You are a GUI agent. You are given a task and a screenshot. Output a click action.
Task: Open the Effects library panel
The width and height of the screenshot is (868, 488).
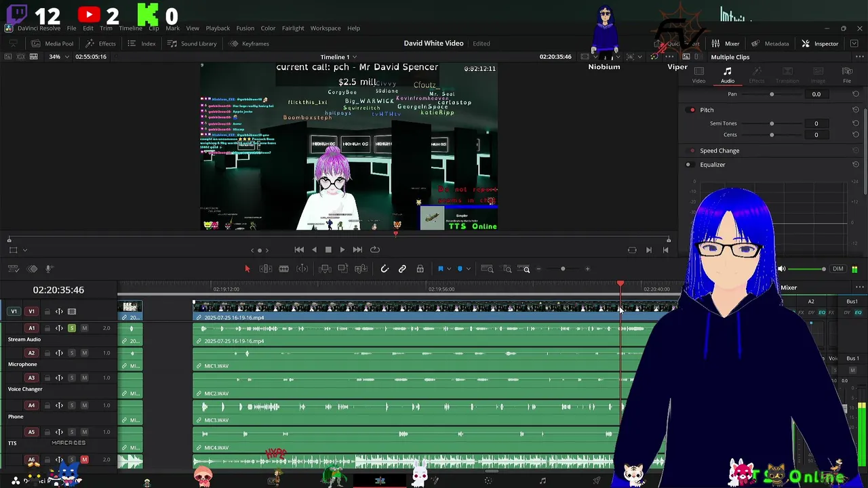tap(100, 43)
